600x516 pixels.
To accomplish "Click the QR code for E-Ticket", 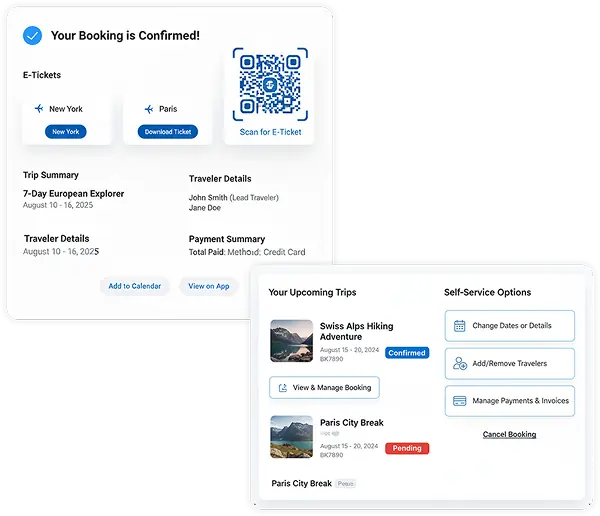I will [x=270, y=84].
